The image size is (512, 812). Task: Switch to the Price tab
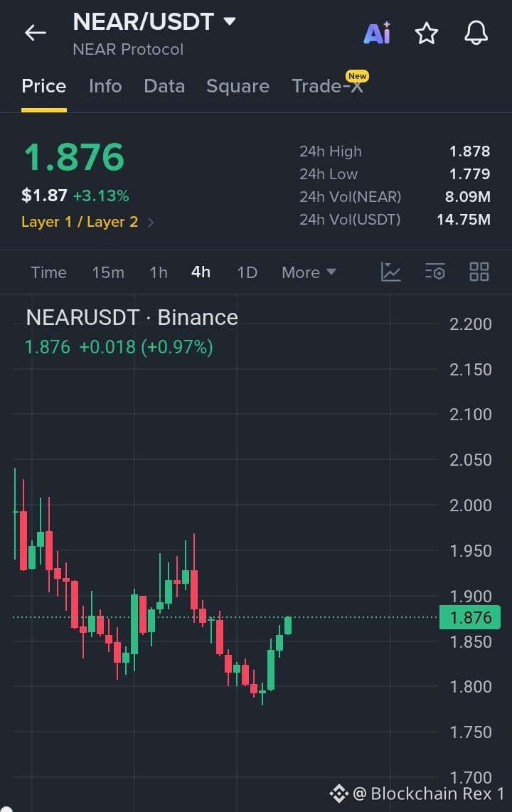click(44, 86)
